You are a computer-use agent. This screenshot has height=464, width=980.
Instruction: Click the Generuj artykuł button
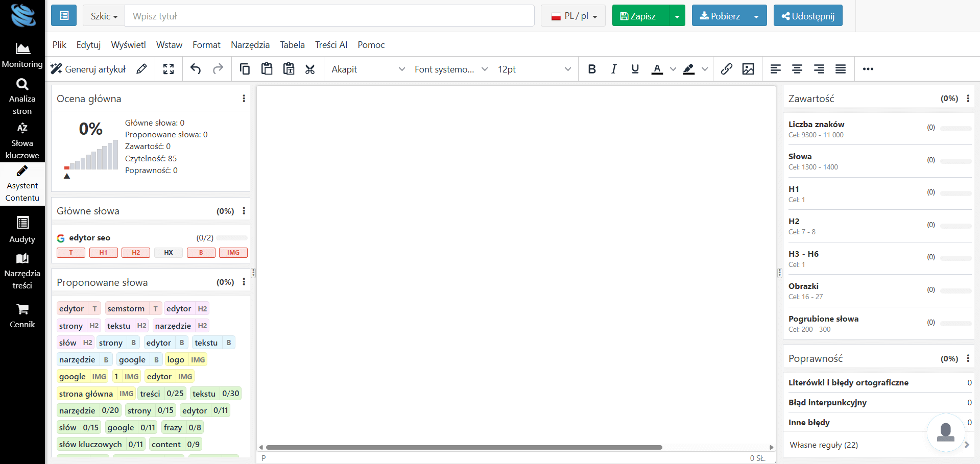point(88,69)
